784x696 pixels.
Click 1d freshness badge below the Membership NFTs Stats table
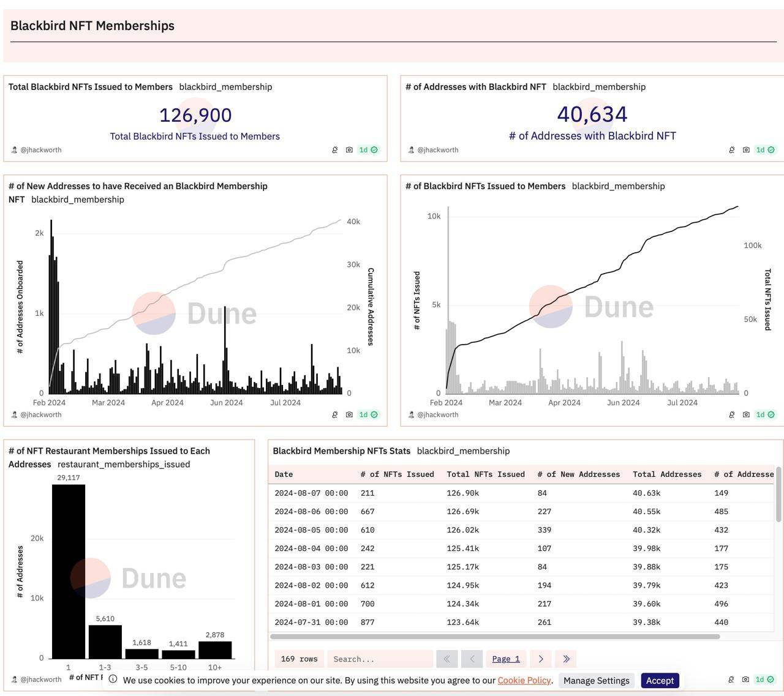765,679
